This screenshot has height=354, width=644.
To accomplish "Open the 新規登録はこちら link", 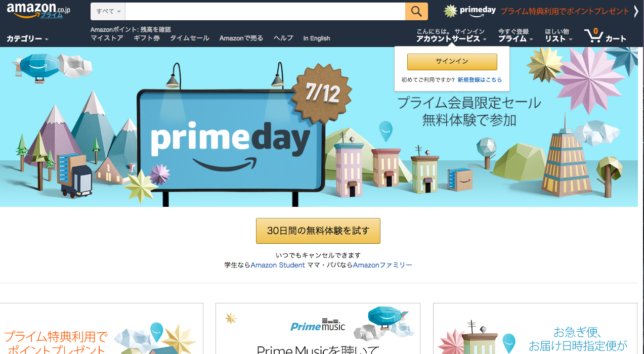I will pos(480,80).
